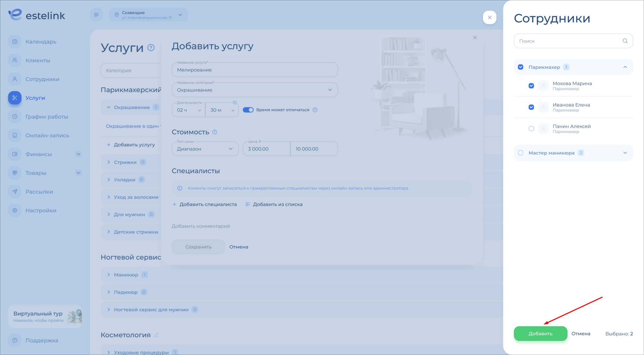Click the green Добавить button

(x=540, y=334)
